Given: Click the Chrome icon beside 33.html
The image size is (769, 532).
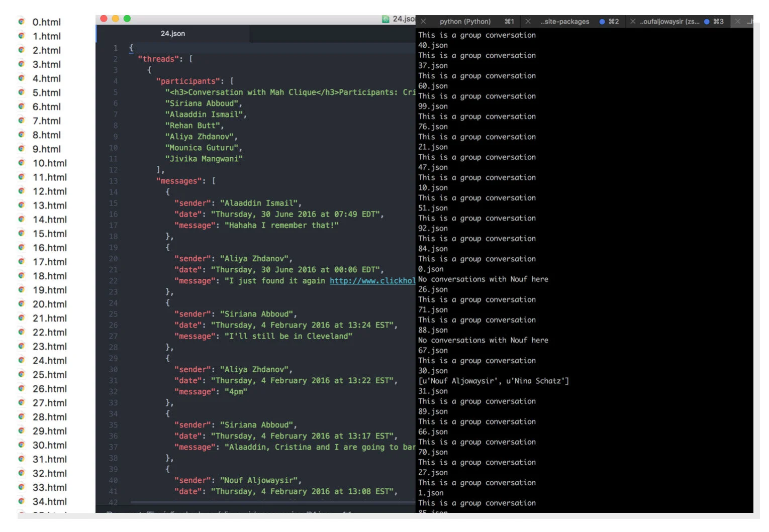Looking at the screenshot, I should 22,487.
